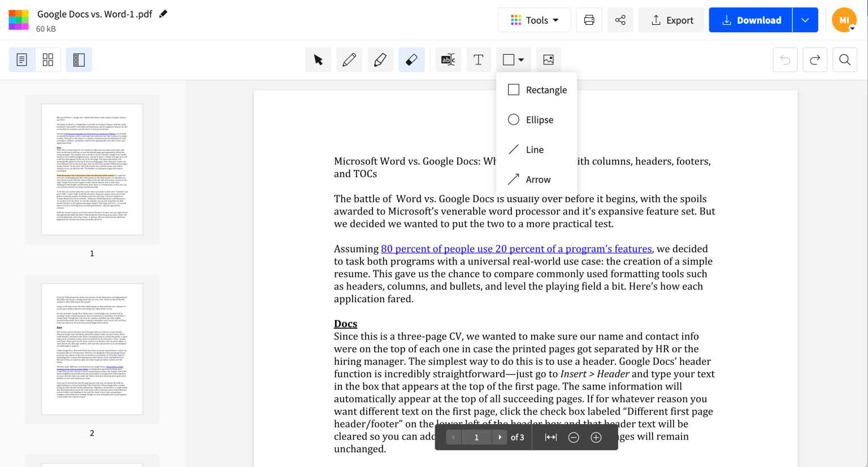Click the Redo icon

coord(815,59)
